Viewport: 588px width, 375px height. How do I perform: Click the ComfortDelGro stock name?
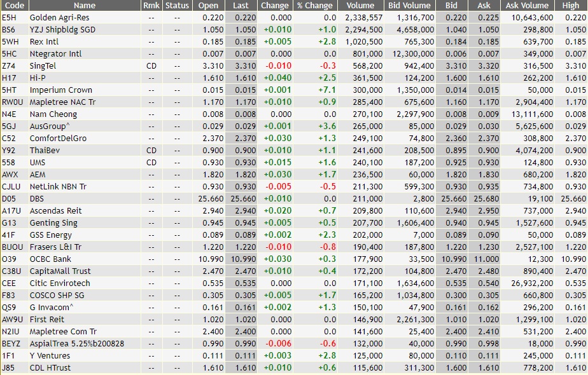point(58,138)
